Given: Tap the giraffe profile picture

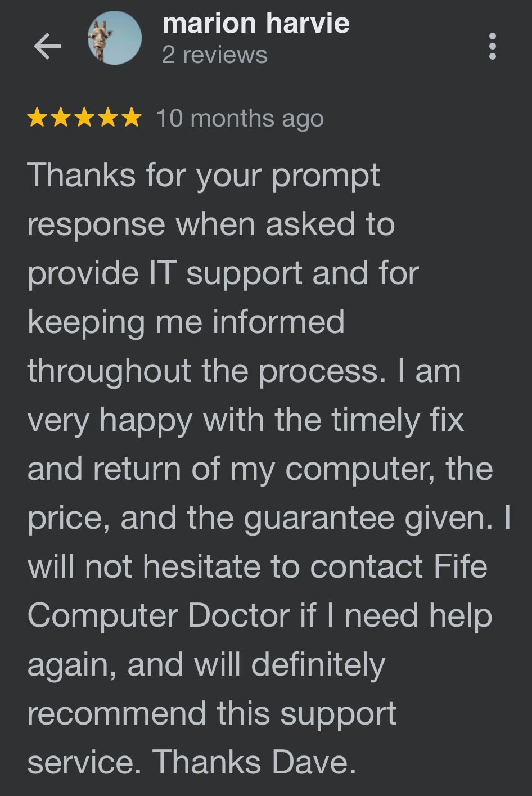Looking at the screenshot, I should tap(115, 38).
